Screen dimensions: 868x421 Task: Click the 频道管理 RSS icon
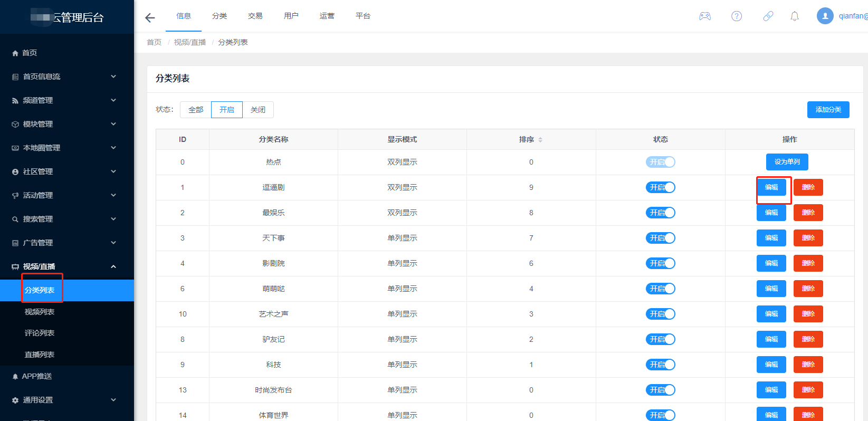point(15,101)
